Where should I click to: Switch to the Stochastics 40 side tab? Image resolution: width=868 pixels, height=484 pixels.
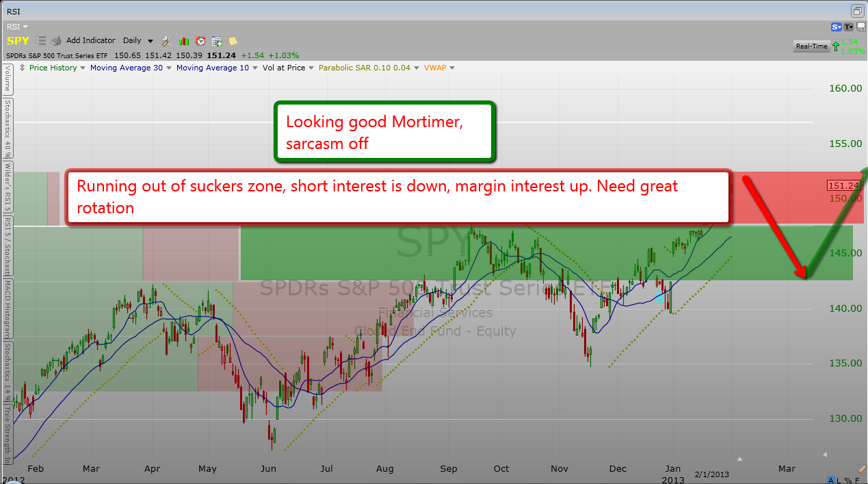click(8, 126)
